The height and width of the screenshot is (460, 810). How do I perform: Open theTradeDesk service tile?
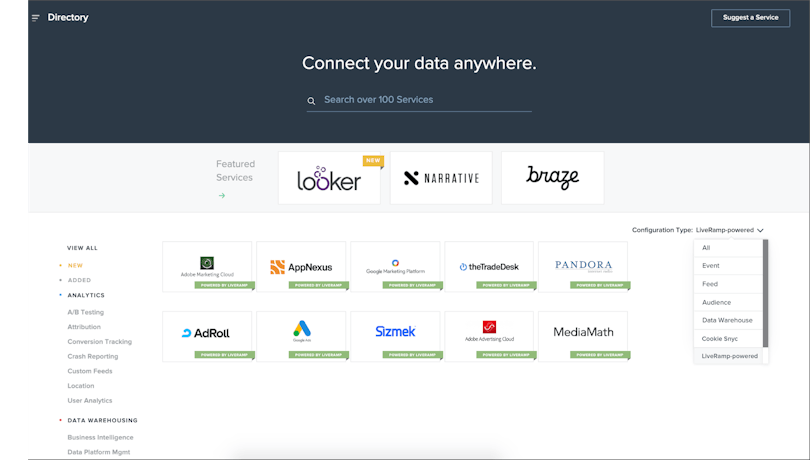point(489,267)
